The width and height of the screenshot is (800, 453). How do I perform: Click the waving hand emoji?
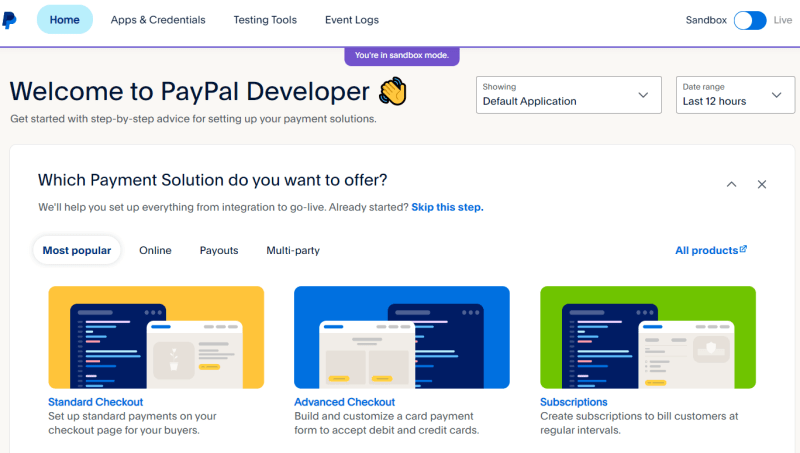(393, 91)
